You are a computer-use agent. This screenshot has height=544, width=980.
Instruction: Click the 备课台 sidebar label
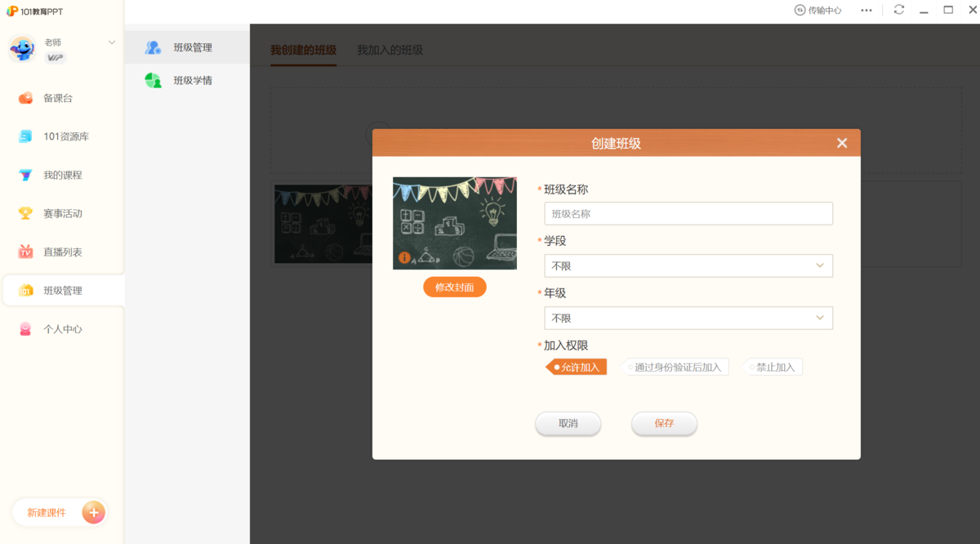[58, 98]
